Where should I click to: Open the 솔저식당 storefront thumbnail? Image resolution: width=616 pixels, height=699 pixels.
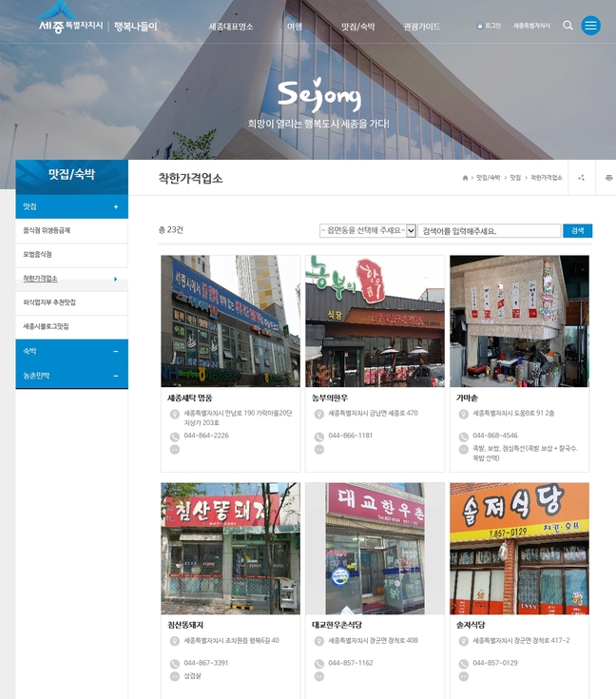pos(519,549)
